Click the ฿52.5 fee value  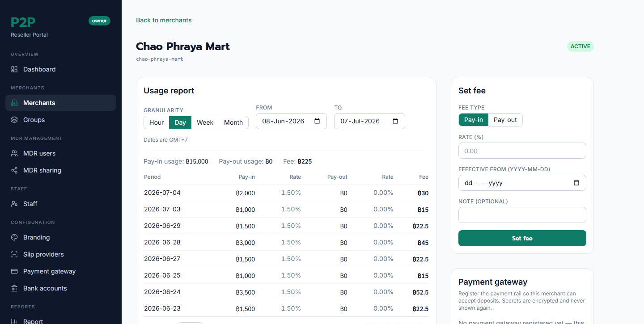420,292
